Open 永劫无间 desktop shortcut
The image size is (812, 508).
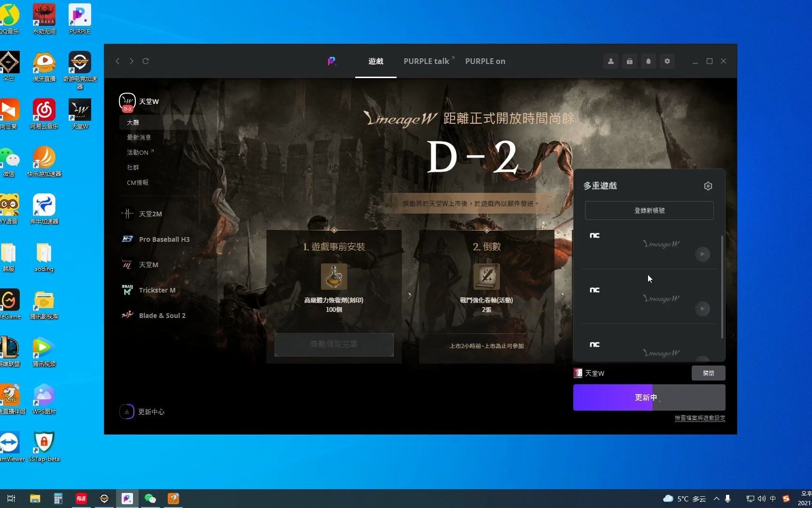tap(44, 19)
